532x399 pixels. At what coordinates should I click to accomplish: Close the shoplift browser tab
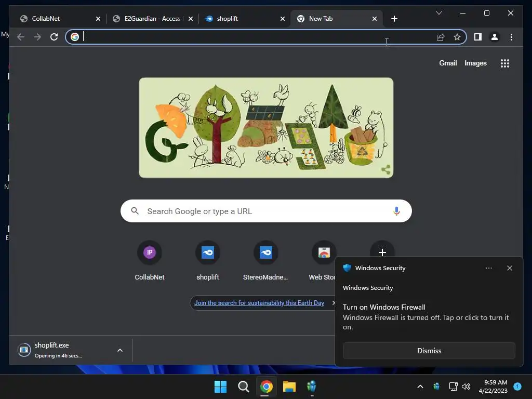click(x=282, y=19)
